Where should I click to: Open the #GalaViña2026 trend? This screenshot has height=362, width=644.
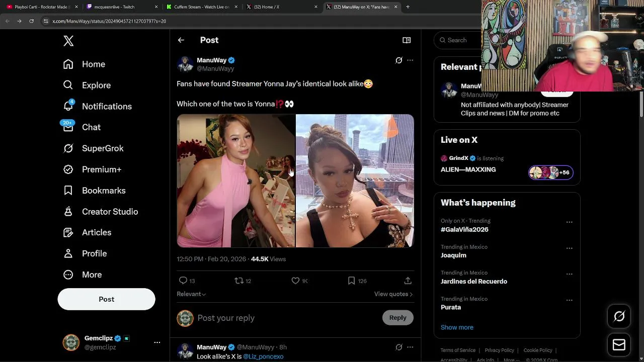tap(464, 229)
